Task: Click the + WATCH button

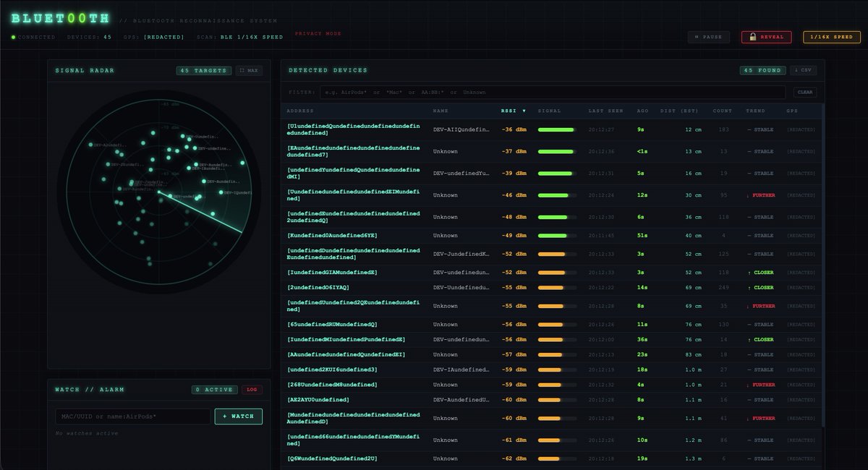Action: (239, 416)
